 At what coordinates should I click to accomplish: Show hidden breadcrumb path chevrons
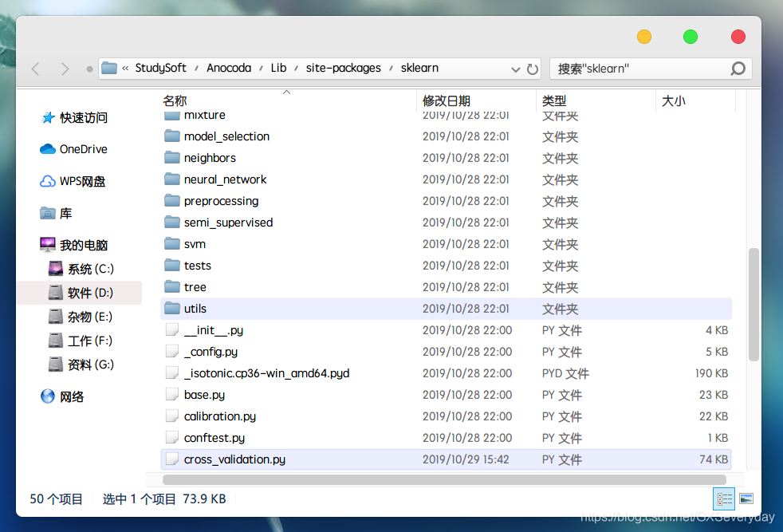coord(125,68)
